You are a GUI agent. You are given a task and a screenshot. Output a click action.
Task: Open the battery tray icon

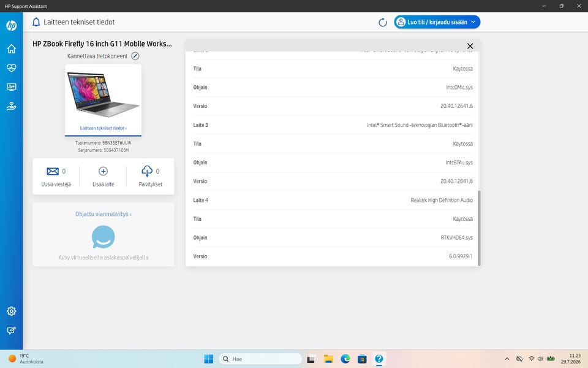point(551,359)
